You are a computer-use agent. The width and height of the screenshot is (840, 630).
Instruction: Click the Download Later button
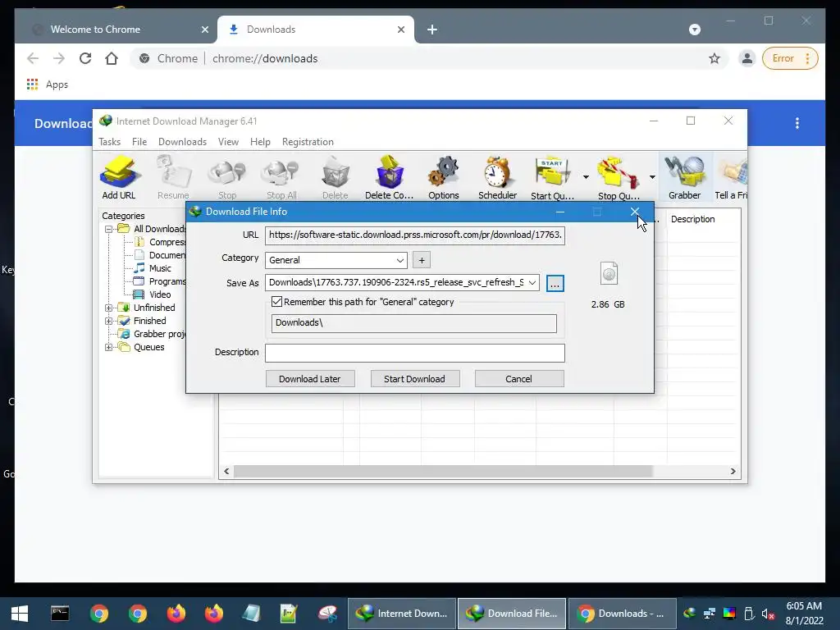pyautogui.click(x=309, y=379)
